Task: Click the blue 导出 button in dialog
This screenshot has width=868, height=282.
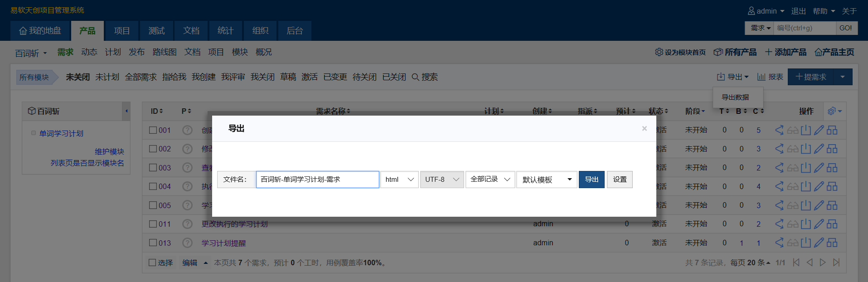Action: 592,180
